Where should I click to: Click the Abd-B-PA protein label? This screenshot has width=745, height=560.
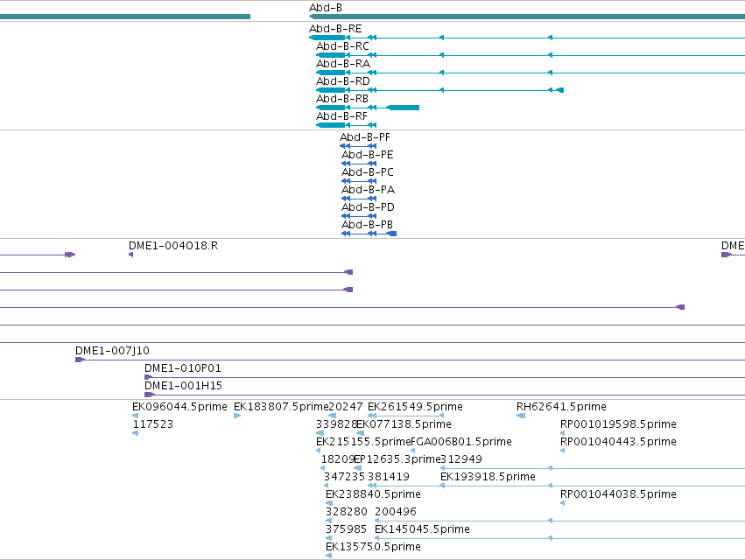tap(369, 190)
